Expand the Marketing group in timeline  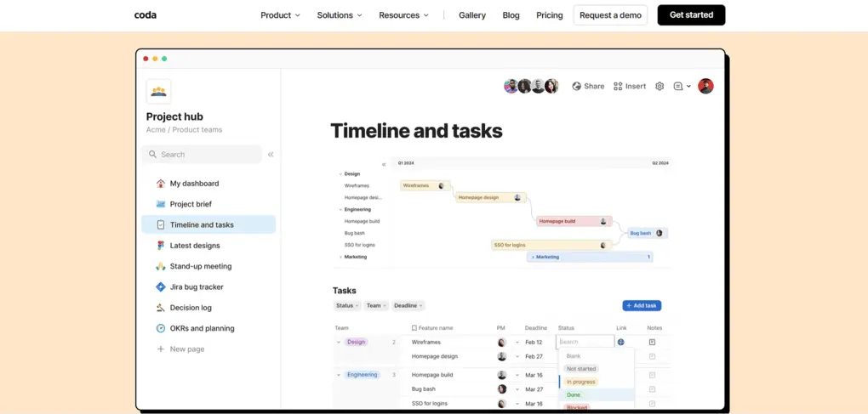point(340,257)
